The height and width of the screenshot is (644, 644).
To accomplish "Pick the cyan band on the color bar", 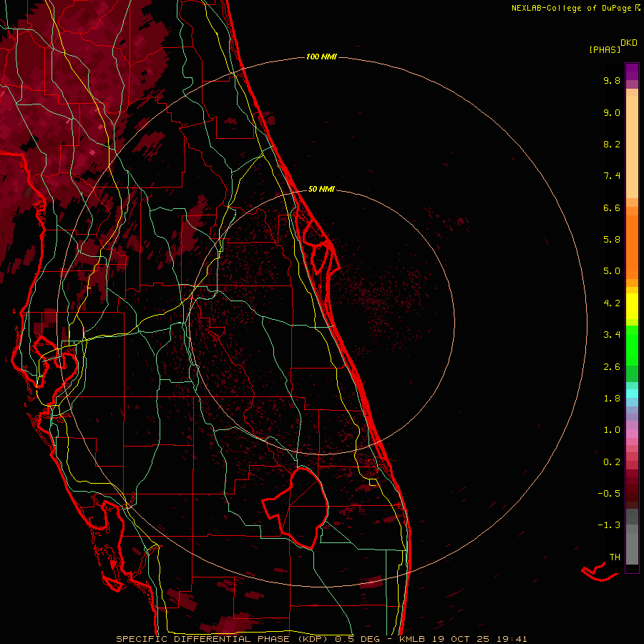I will (632, 394).
